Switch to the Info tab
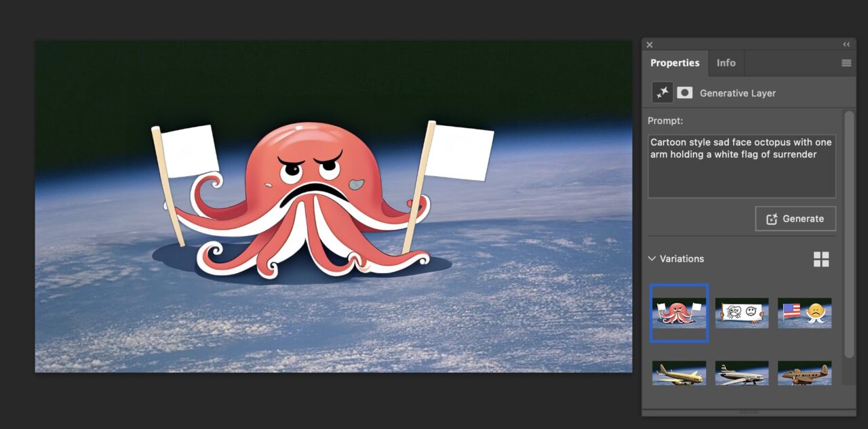868x429 pixels. 726,63
